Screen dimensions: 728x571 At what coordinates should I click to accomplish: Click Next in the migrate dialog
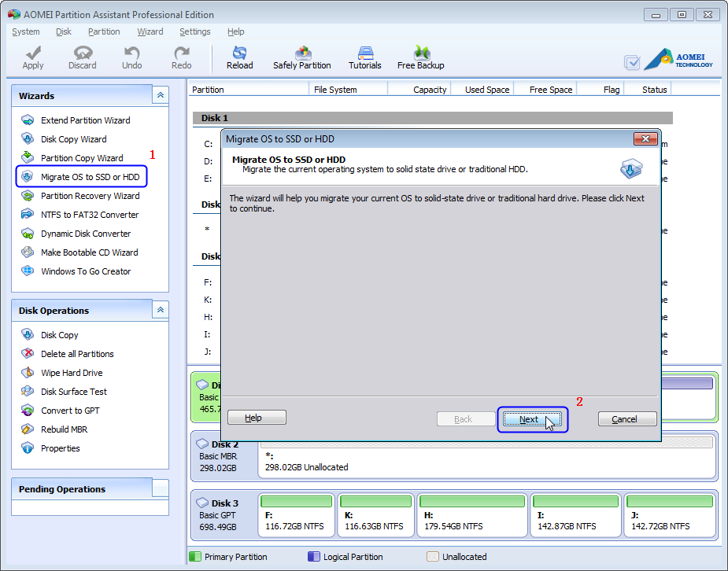pos(532,419)
